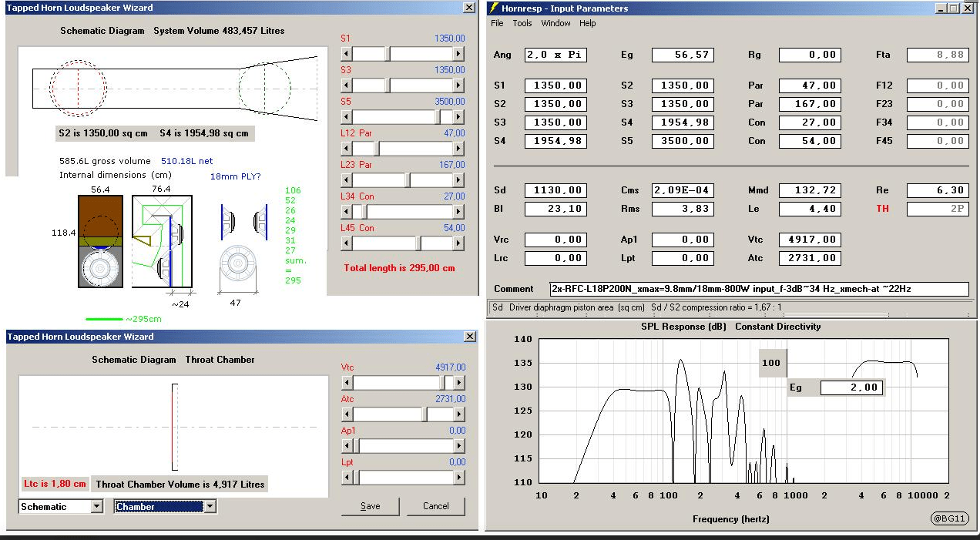Click the red TH label
The height and width of the screenshot is (540, 980).
tap(883, 209)
